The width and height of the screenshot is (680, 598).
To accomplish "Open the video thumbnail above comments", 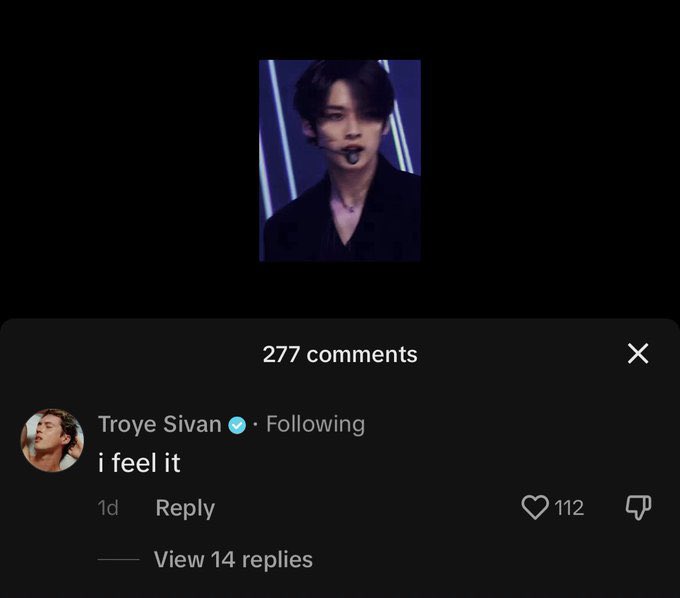I will point(340,160).
